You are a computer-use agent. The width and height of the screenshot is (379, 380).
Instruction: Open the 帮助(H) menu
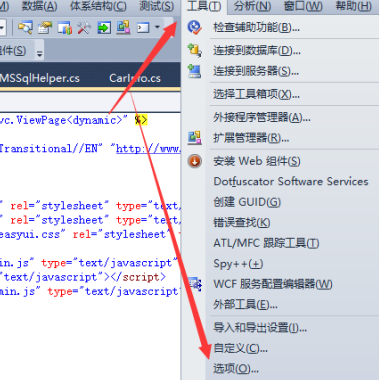[x=354, y=6]
